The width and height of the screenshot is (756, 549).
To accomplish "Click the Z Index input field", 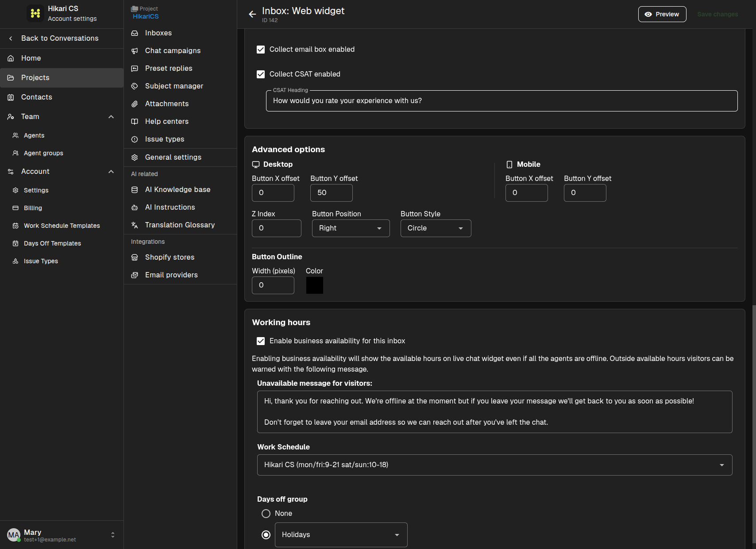I will tap(277, 228).
